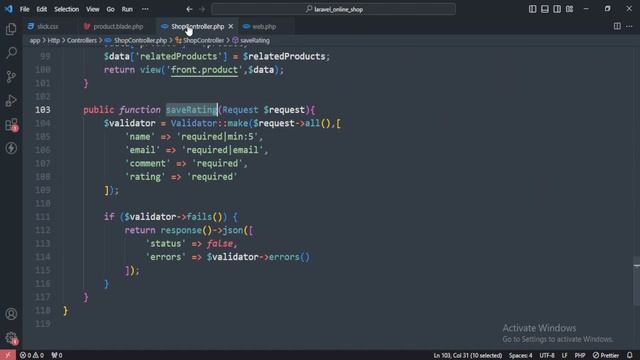Expand the Http breadcrumb
Image resolution: width=640 pixels, height=360 pixels.
pyautogui.click(x=53, y=40)
